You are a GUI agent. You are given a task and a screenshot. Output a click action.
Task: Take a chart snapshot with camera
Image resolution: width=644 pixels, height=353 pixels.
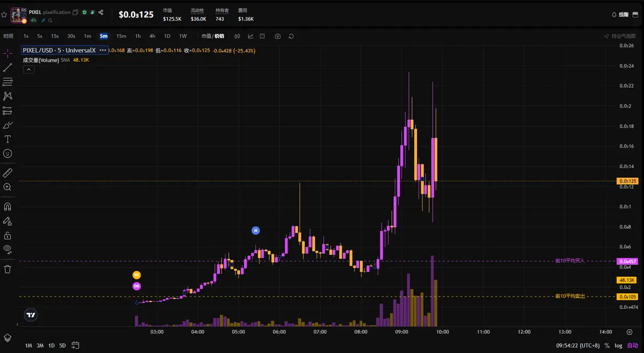(277, 36)
